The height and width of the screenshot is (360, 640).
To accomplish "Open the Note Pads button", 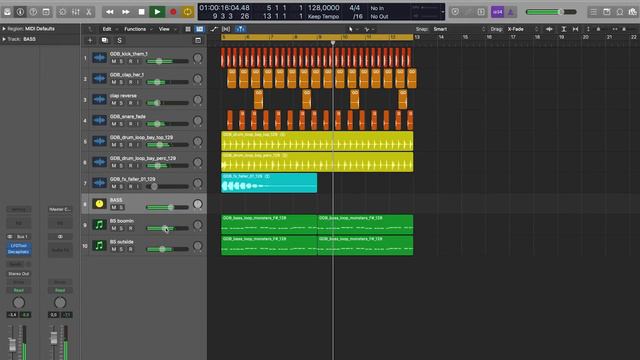I will (607, 12).
